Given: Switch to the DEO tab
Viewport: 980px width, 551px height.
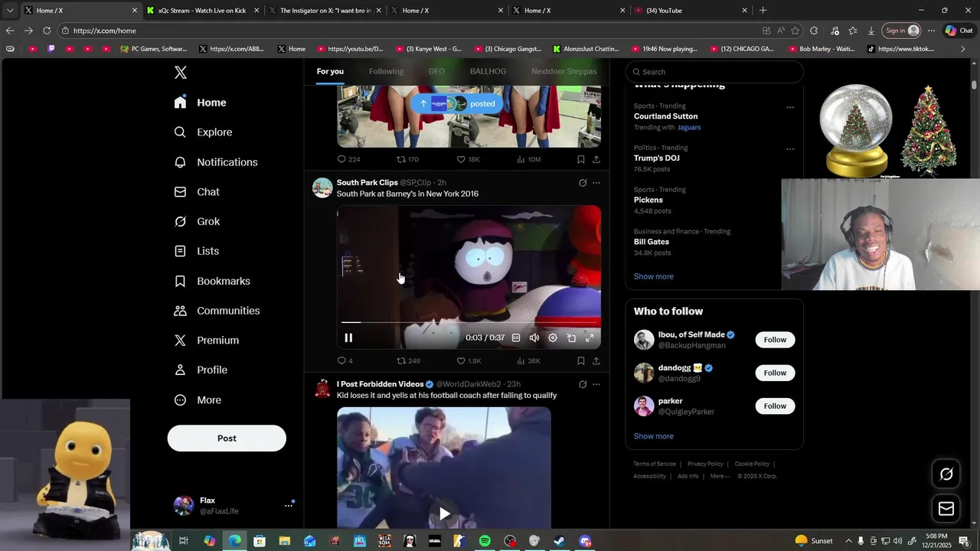Looking at the screenshot, I should (x=436, y=71).
